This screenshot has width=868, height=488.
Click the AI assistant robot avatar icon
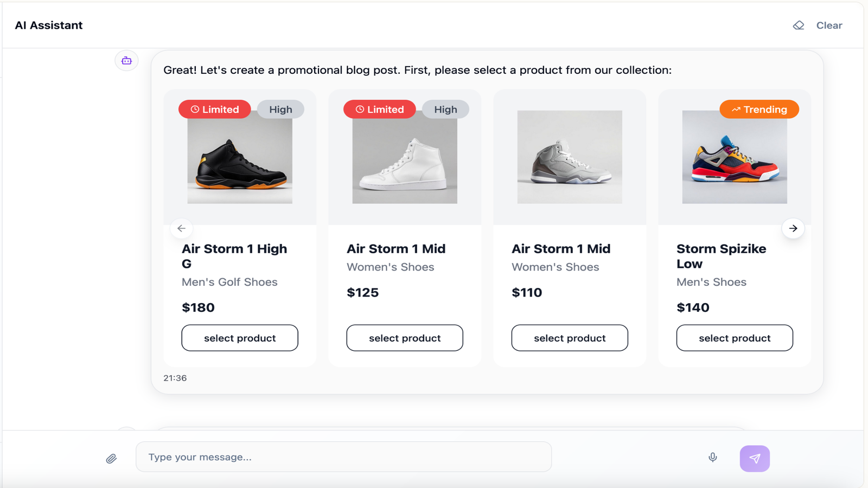click(x=126, y=60)
